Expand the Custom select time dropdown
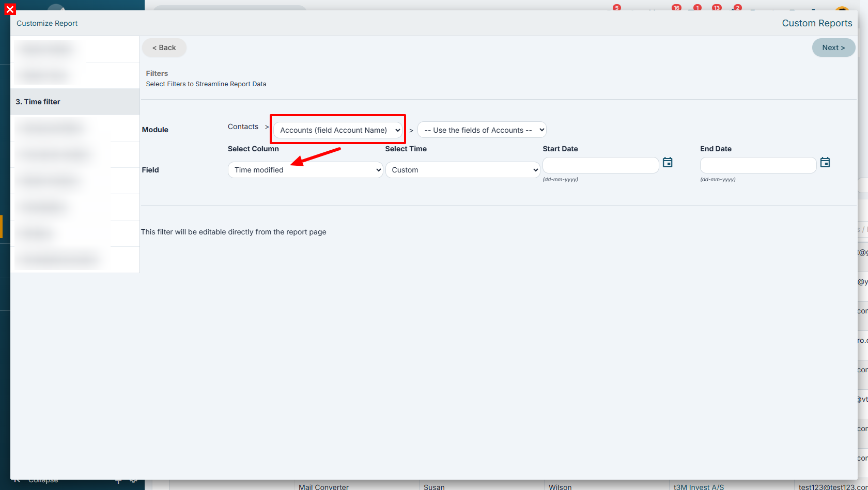 (x=463, y=170)
